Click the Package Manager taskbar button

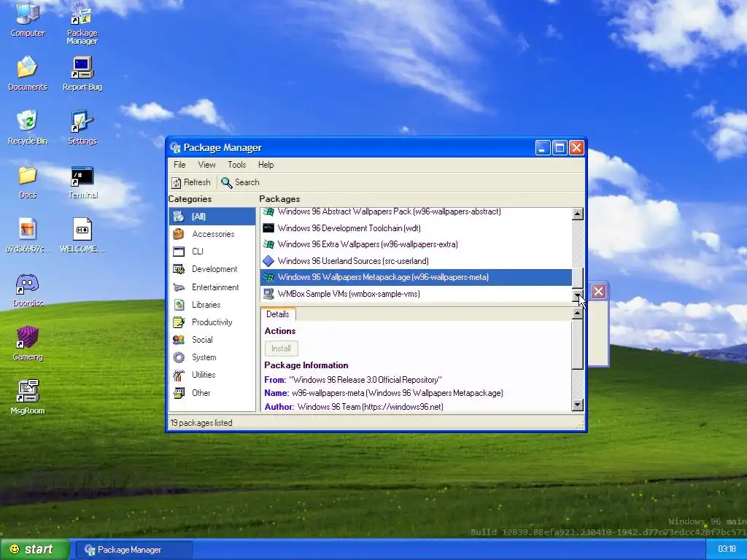133,550
